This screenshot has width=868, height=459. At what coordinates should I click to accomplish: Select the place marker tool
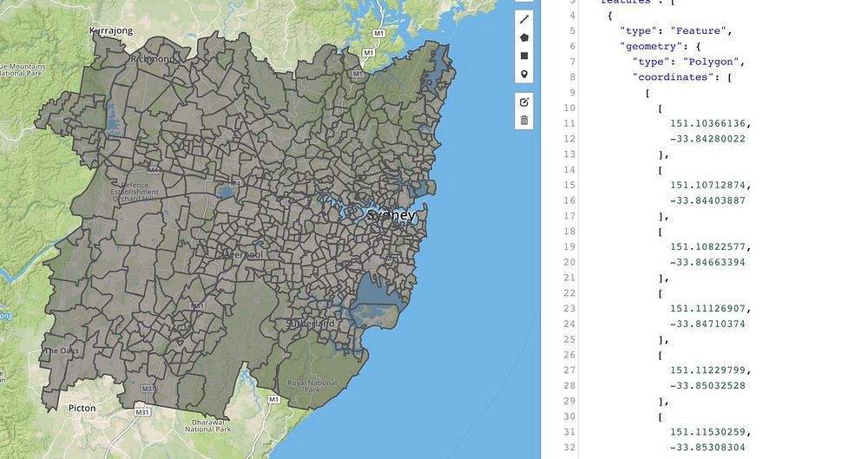coord(524,75)
